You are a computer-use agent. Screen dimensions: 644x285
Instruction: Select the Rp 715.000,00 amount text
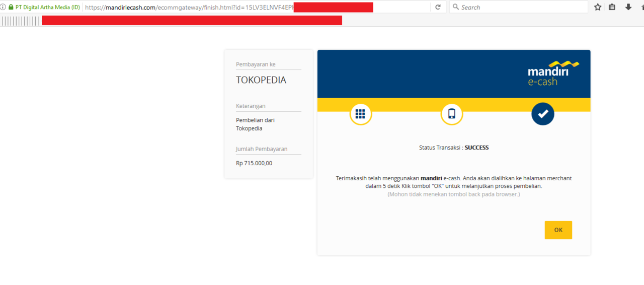[254, 163]
